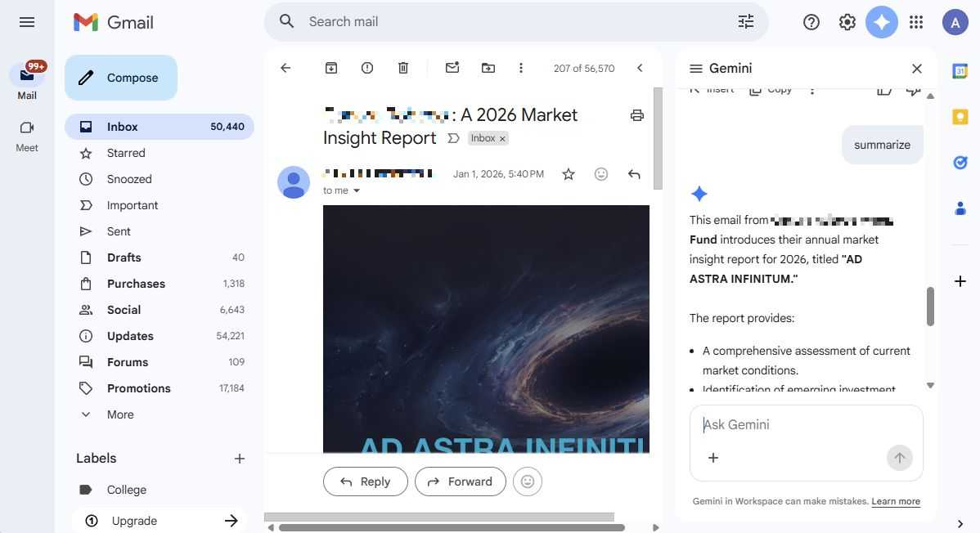Viewport: 980px width, 533px height.
Task: Show search options filter icon
Action: click(745, 22)
